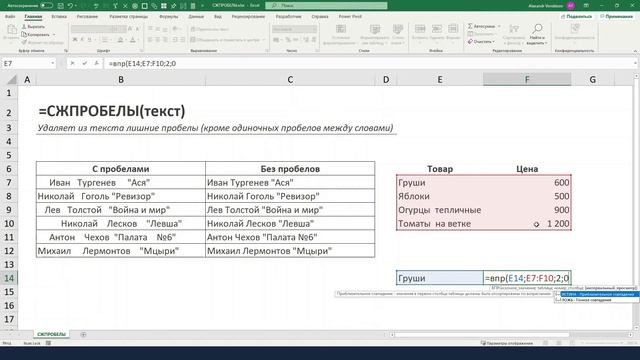Select column B header
Viewport: 640px width, 360px height.
[x=121, y=80]
